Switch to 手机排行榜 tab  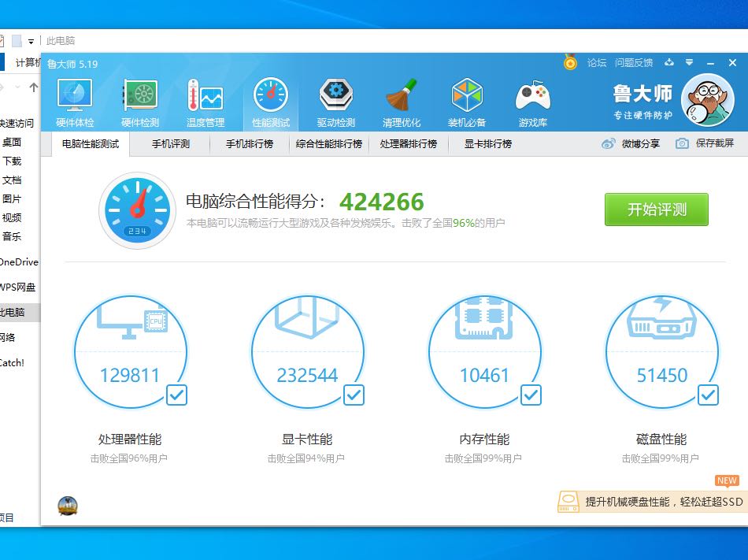[250, 144]
